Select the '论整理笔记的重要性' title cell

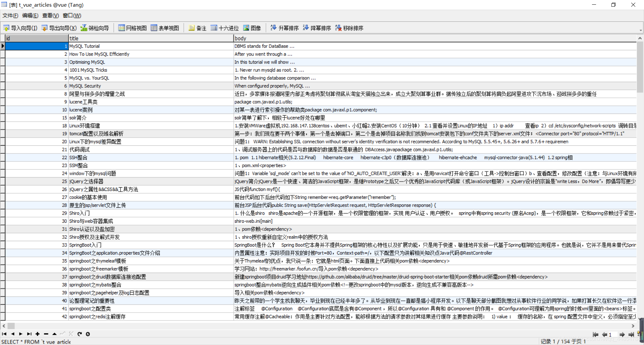coord(151,301)
